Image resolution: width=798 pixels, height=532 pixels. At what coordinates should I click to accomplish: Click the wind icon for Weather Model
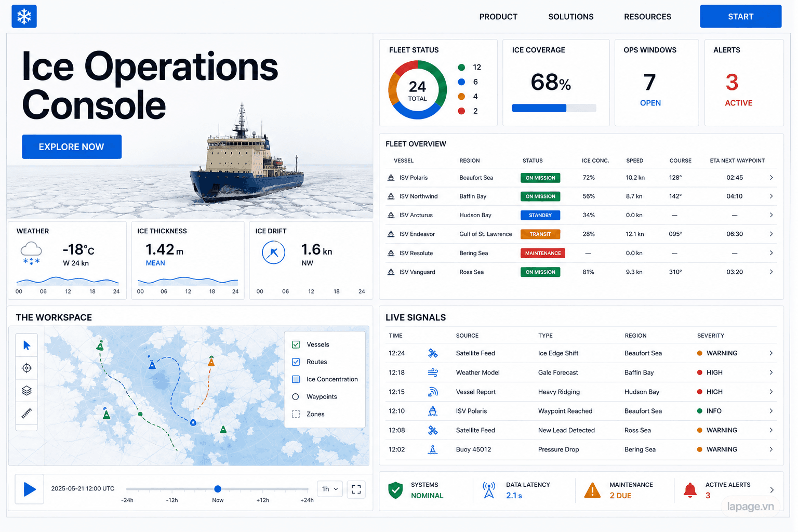(432, 373)
